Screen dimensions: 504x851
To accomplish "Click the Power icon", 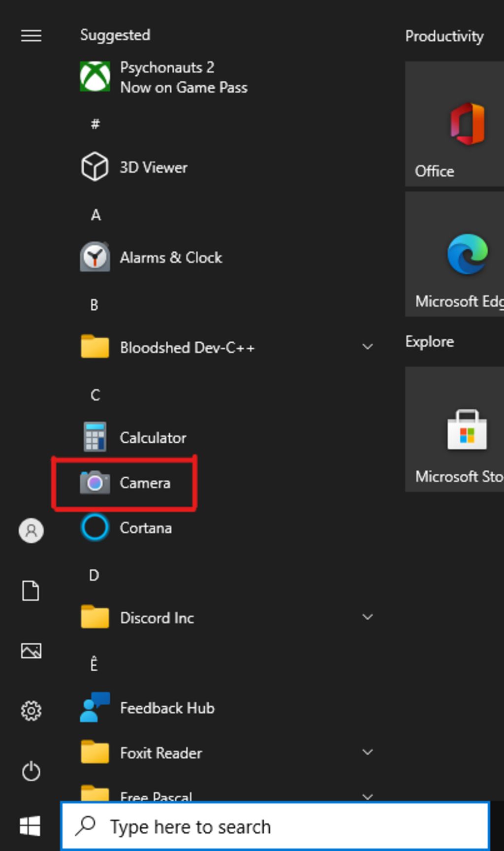I will (31, 771).
